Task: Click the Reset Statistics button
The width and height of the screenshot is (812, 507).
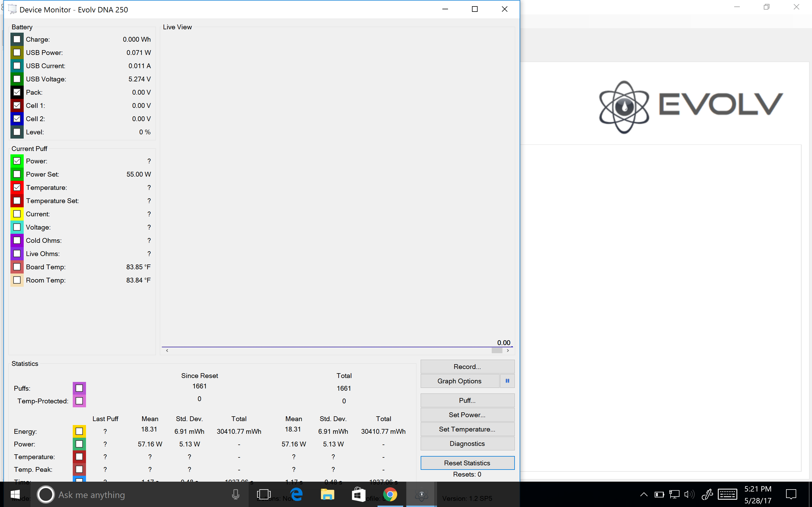Action: click(x=467, y=463)
